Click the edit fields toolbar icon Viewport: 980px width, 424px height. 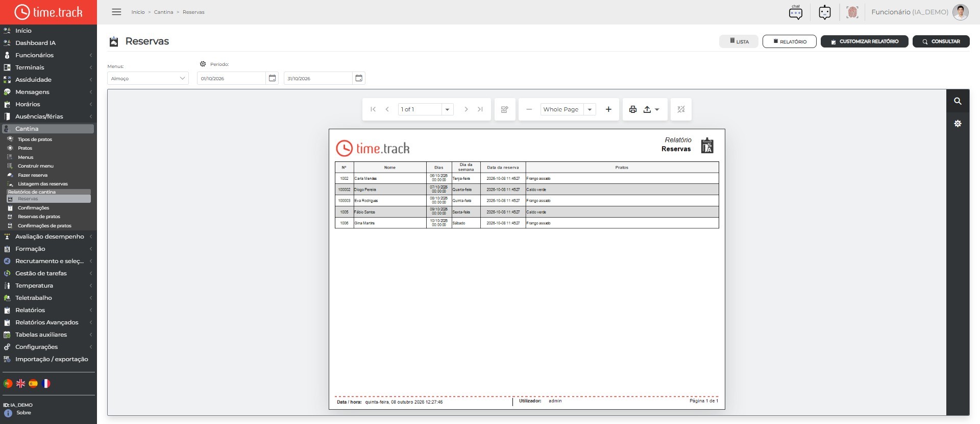pos(504,109)
